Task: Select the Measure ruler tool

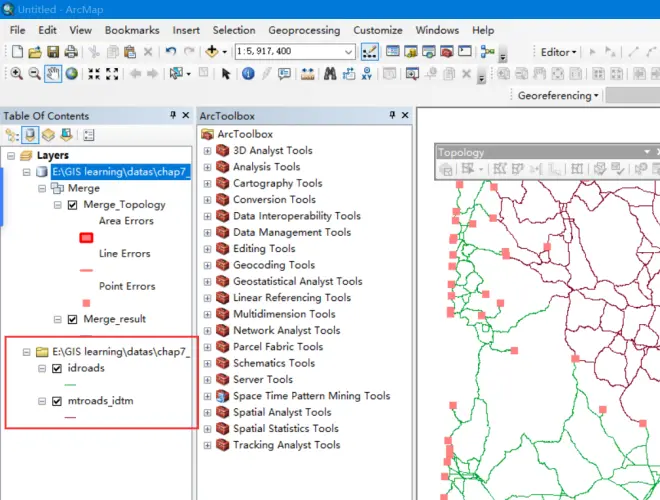Action: [x=308, y=74]
